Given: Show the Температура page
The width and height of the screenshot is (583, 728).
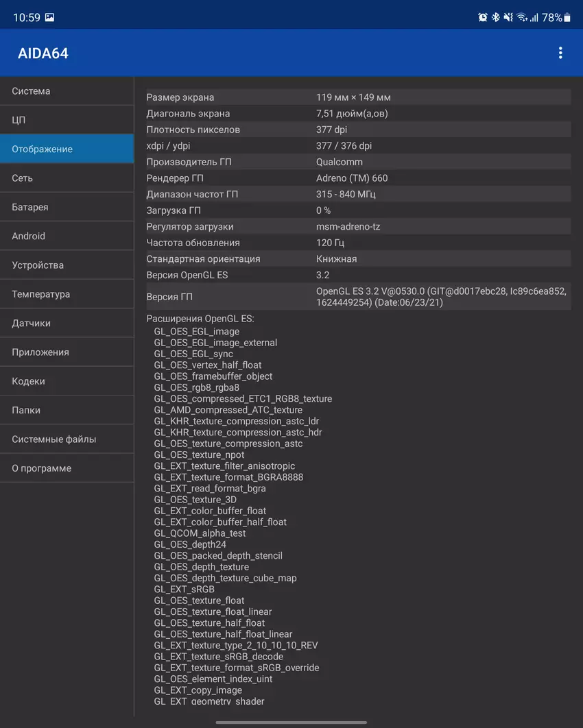Looking at the screenshot, I should pos(67,294).
